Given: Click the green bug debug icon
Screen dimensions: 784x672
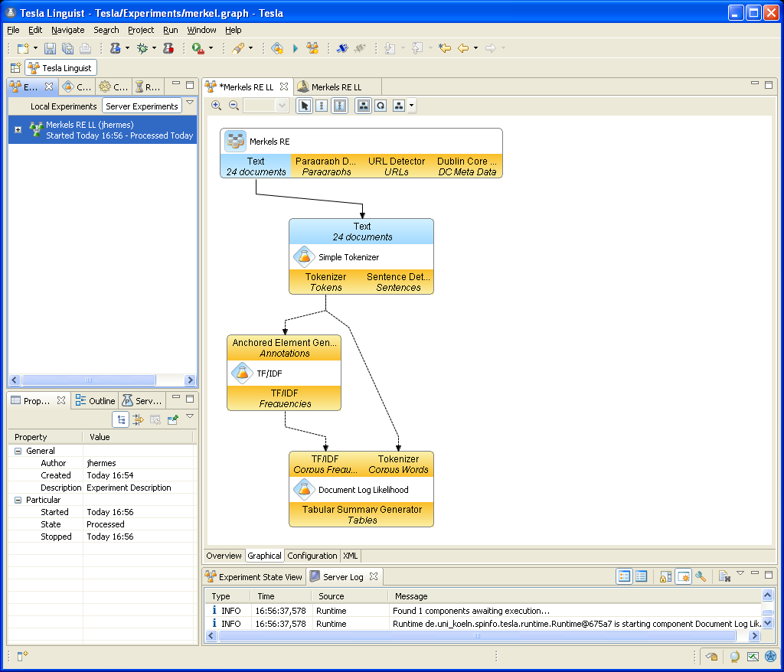Looking at the screenshot, I should (x=142, y=48).
